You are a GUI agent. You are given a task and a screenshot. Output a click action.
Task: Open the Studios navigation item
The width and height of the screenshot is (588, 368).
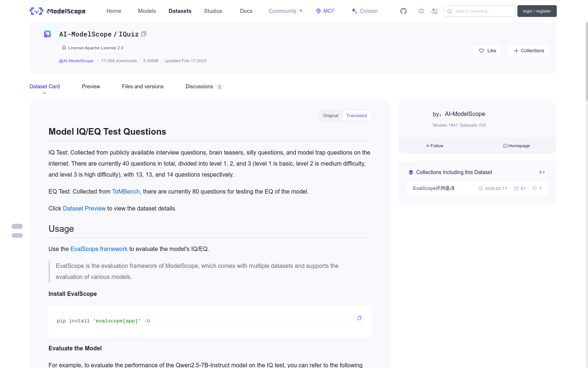[x=213, y=11]
